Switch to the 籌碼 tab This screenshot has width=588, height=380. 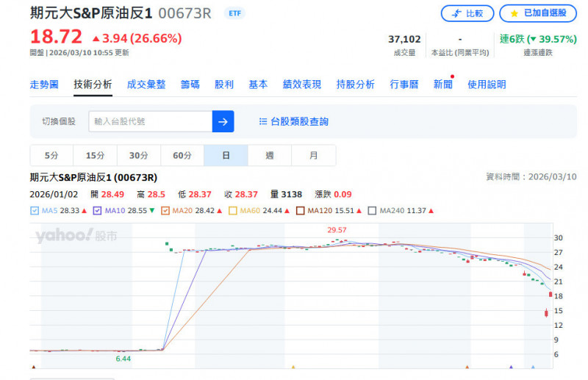click(190, 85)
